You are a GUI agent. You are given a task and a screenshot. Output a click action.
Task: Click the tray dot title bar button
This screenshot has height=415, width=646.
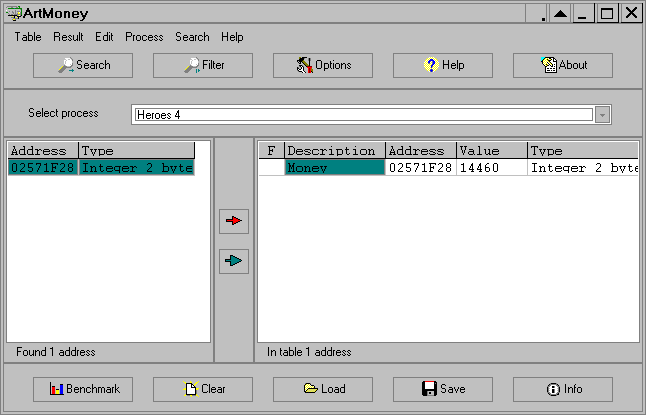coord(537,13)
